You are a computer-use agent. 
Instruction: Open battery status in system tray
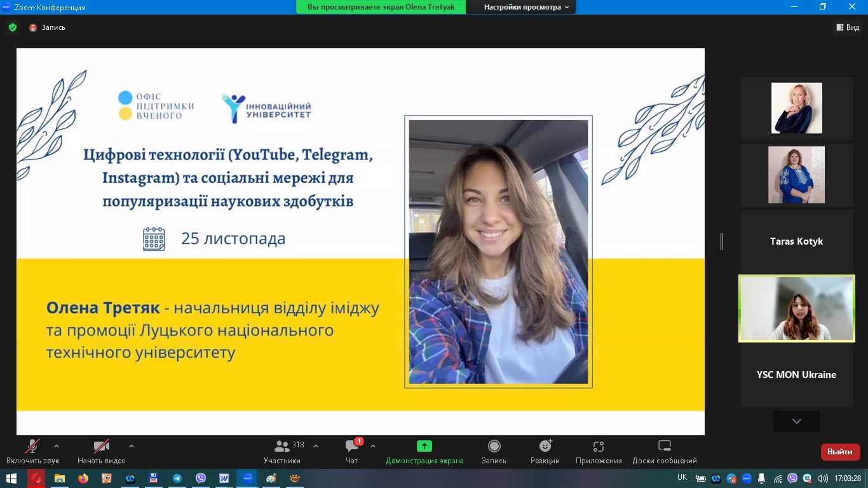coord(701,478)
